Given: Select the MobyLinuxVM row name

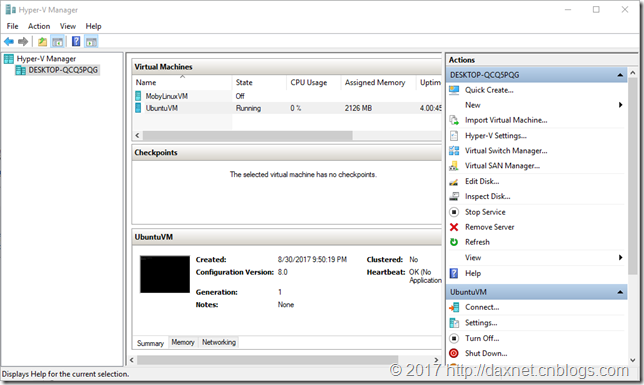Looking at the screenshot, I should tap(166, 96).
